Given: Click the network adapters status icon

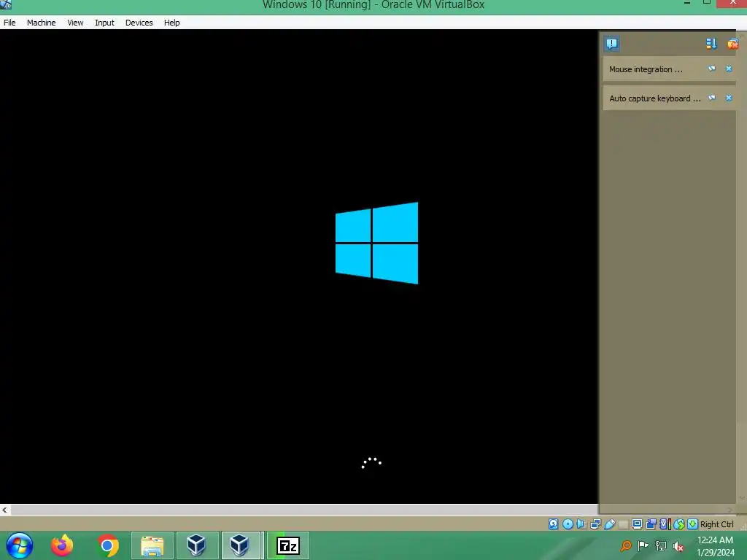Looking at the screenshot, I should [595, 524].
